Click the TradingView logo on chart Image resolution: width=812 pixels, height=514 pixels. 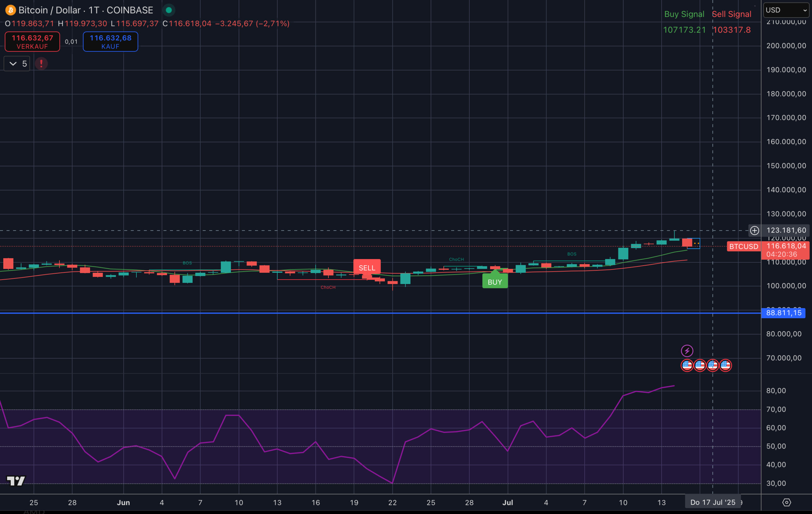16,481
